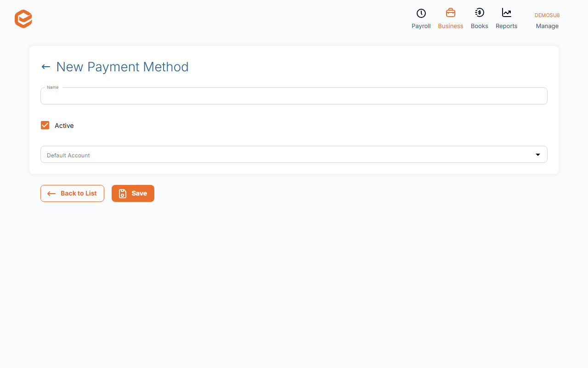Screen dimensions: 588x368
Task: Focus the Name input field
Action: point(294,96)
